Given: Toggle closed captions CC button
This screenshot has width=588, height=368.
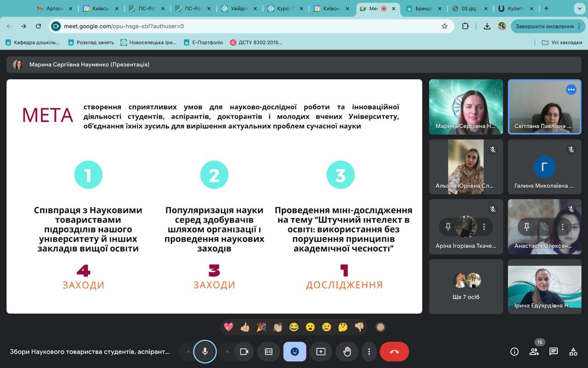Looking at the screenshot, I should coord(269,351).
